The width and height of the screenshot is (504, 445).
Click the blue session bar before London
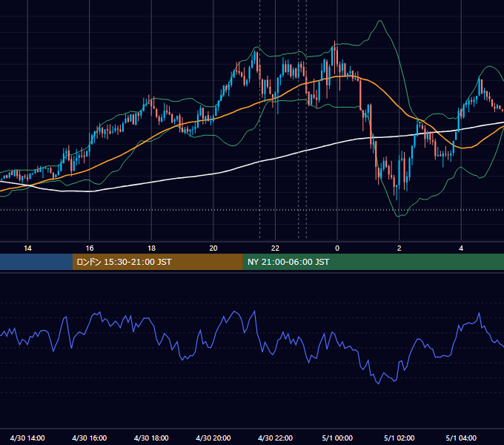(x=36, y=262)
